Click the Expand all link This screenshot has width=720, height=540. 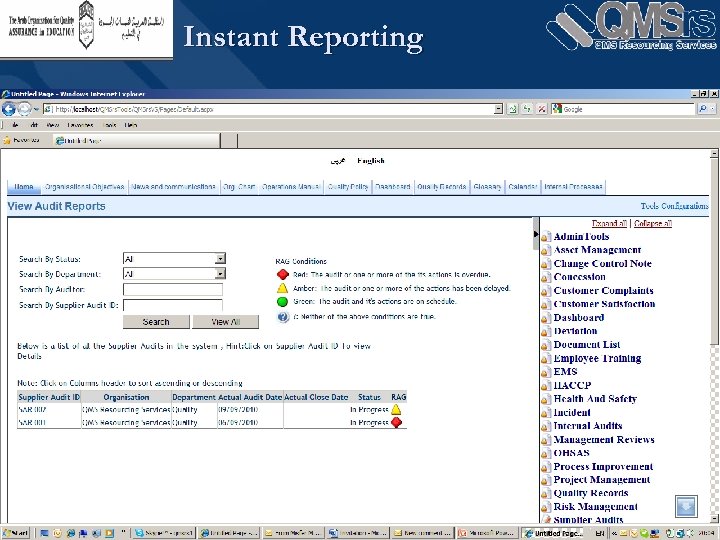[x=609, y=224]
